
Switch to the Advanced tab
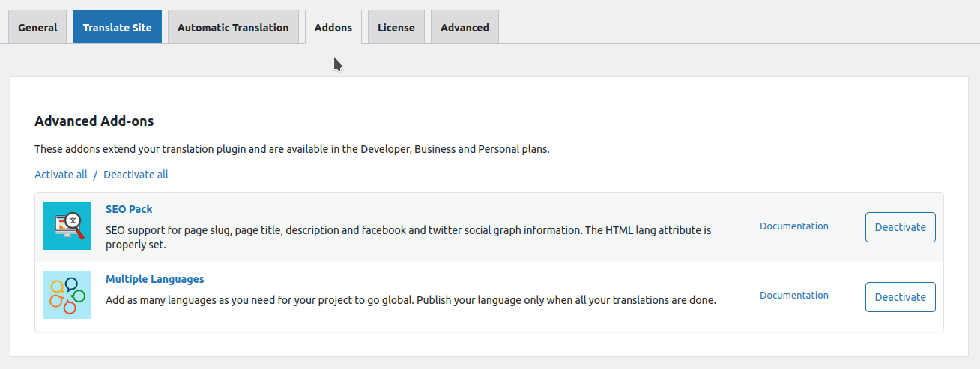pos(465,27)
